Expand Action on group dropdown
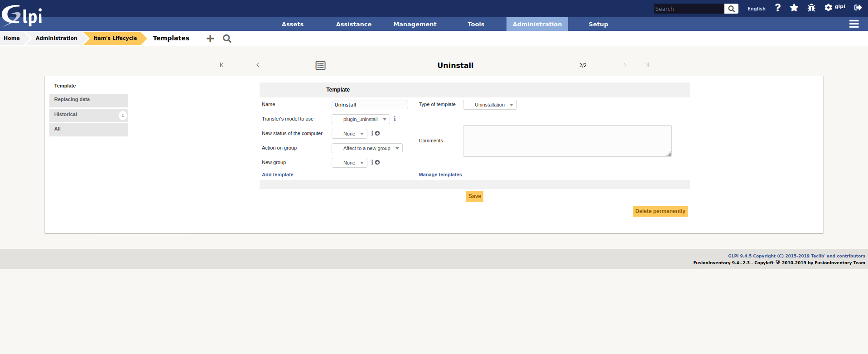This screenshot has width=868, height=354. pyautogui.click(x=367, y=148)
